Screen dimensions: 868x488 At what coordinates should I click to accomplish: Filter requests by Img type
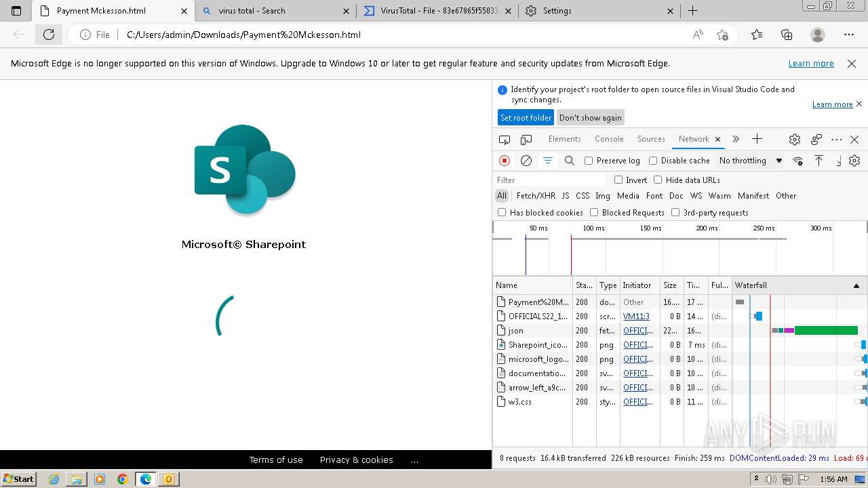tap(603, 196)
